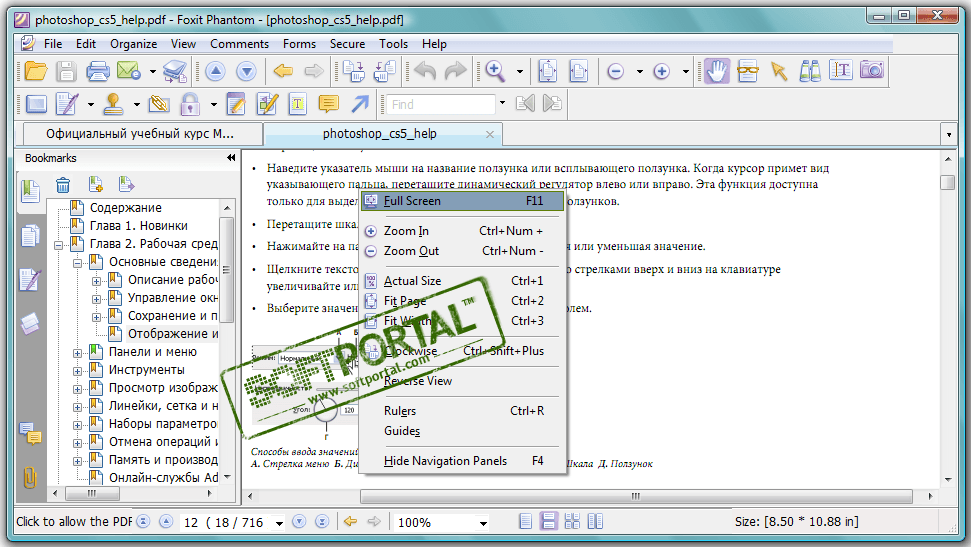The width and height of the screenshot is (971, 547).
Task: Click the padlock security icon
Action: [189, 104]
